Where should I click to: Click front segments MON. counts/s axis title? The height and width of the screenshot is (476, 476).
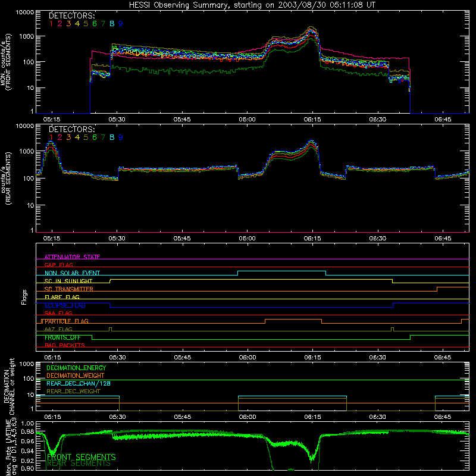[6, 62]
